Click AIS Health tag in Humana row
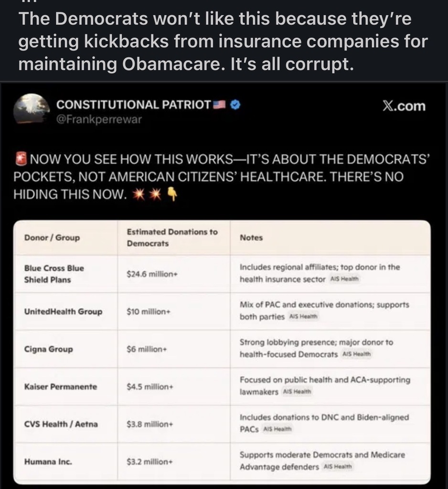The width and height of the screenshot is (448, 489). click(338, 467)
